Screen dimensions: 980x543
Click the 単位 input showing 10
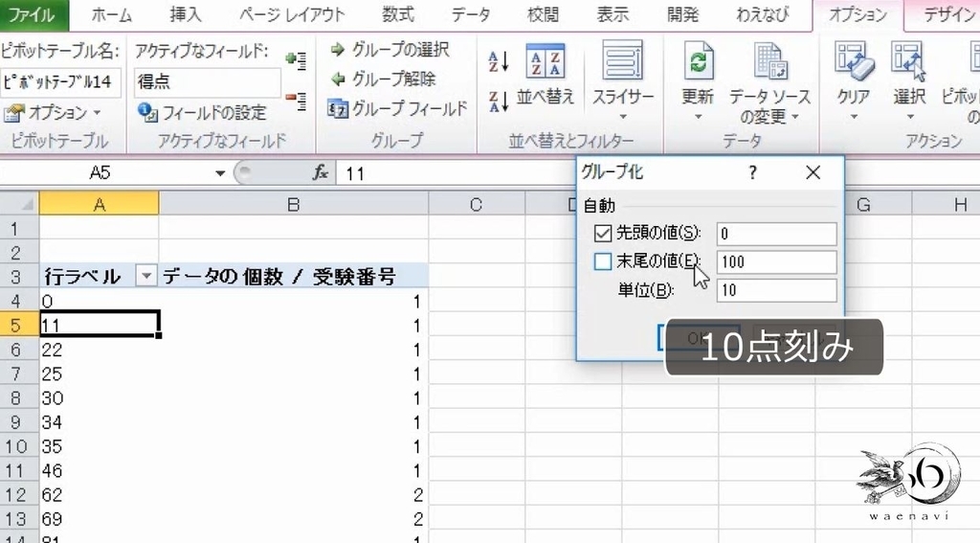[x=776, y=290]
